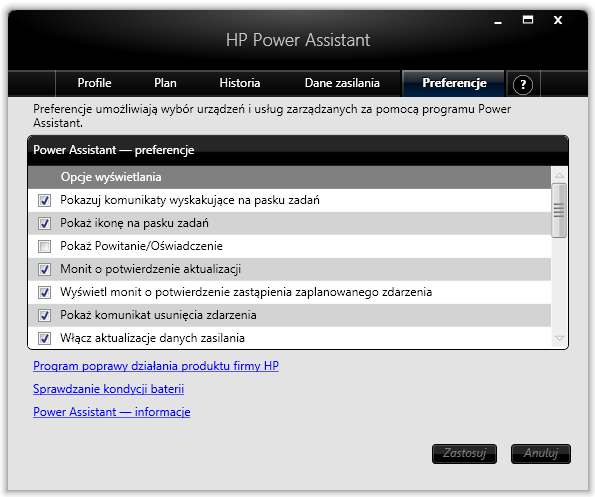Open the Historia tab
This screenshot has height=497, width=595.
pyautogui.click(x=239, y=83)
